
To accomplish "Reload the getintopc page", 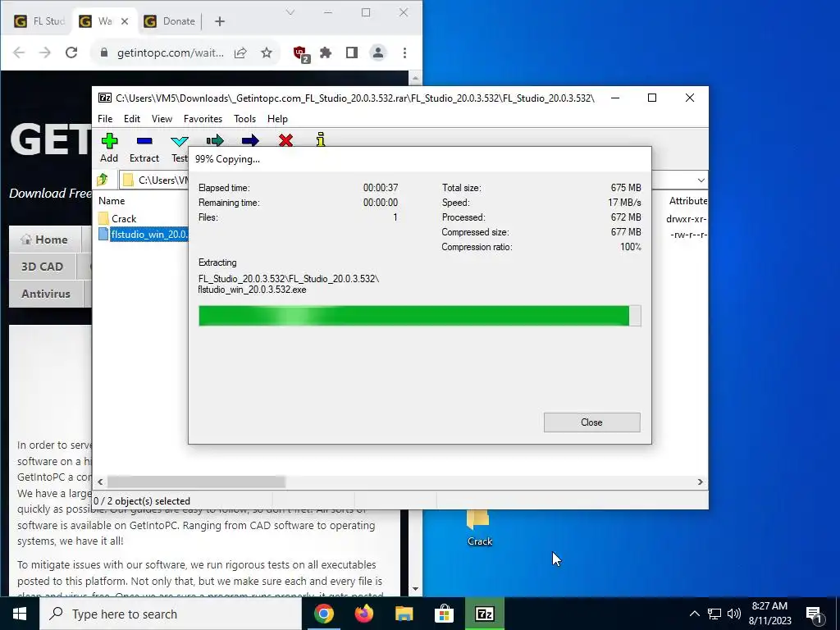I will (71, 52).
